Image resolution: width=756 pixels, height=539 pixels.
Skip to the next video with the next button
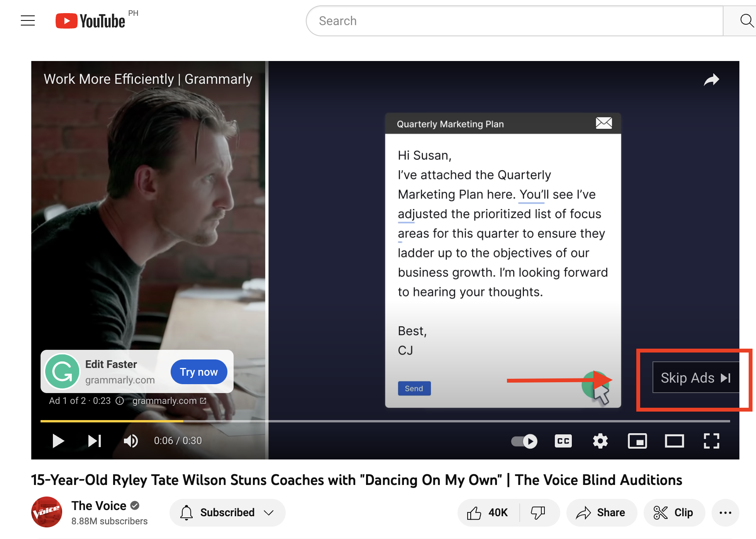click(x=95, y=441)
